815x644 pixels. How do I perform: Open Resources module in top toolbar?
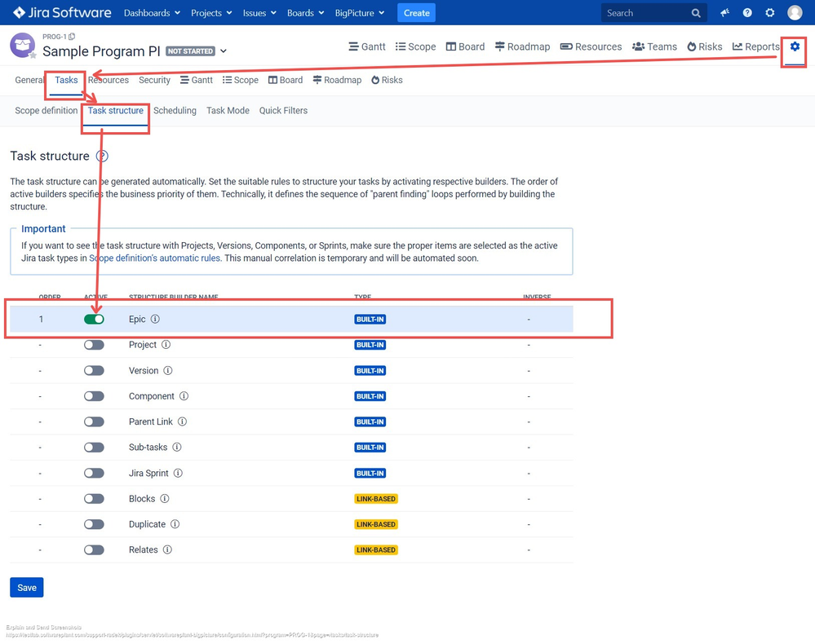[x=591, y=46]
